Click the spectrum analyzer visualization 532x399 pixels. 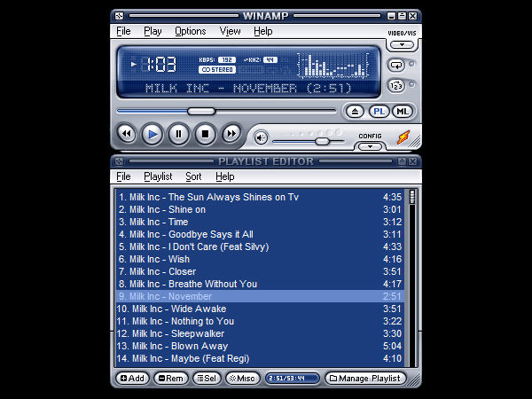click(333, 65)
